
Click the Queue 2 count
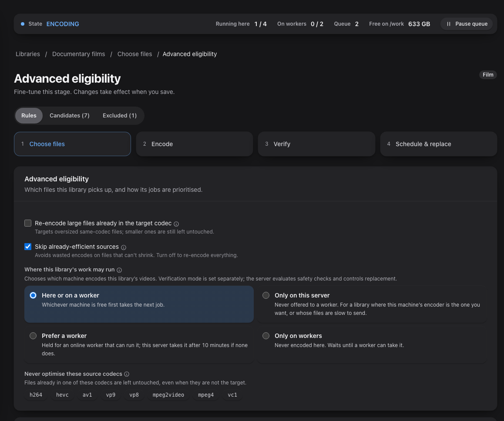point(357,24)
